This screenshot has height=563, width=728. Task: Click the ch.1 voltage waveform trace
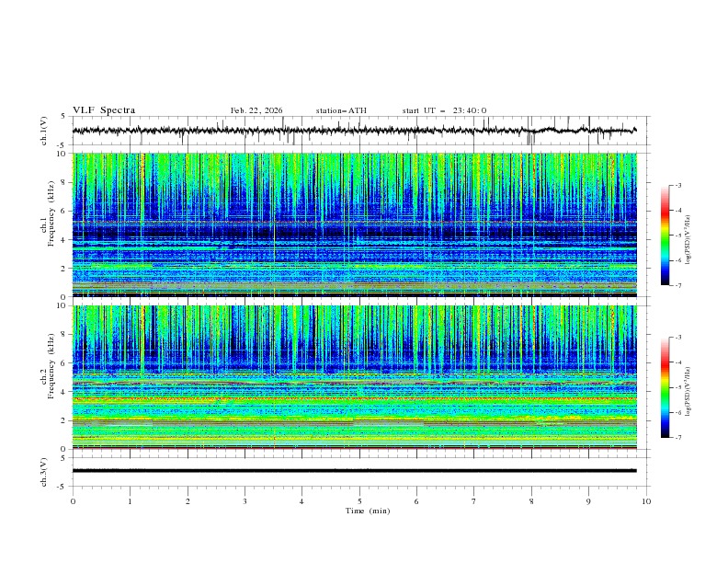tap(354, 131)
